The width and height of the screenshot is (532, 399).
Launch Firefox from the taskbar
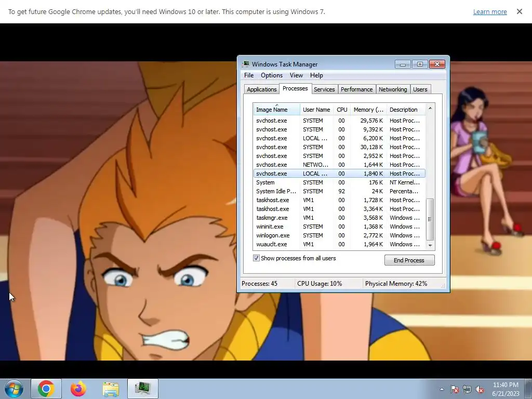click(78, 389)
